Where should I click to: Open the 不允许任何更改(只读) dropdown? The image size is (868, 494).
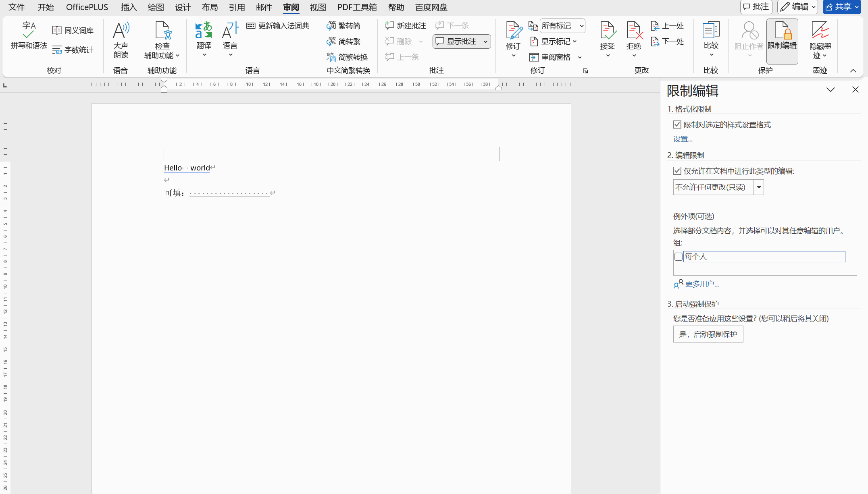[x=759, y=187]
